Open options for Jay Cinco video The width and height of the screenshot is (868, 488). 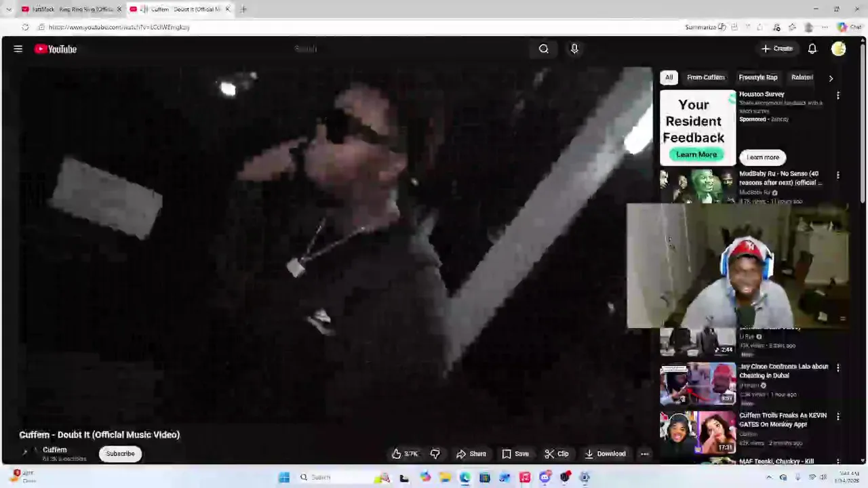click(x=838, y=367)
